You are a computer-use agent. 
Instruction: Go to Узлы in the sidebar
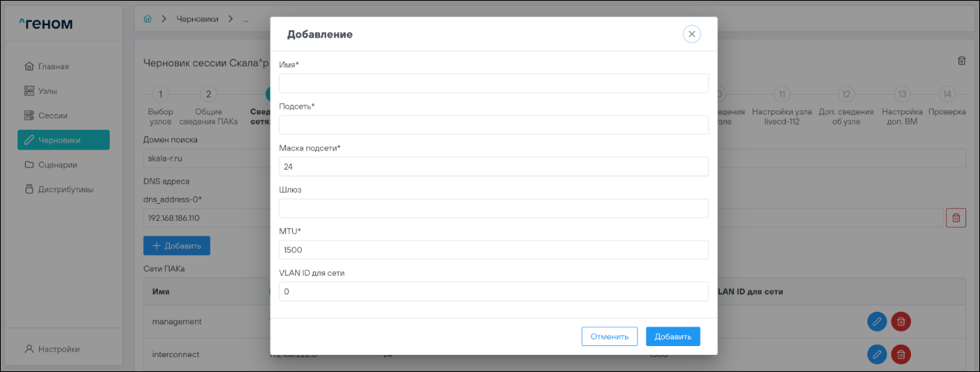click(x=47, y=91)
